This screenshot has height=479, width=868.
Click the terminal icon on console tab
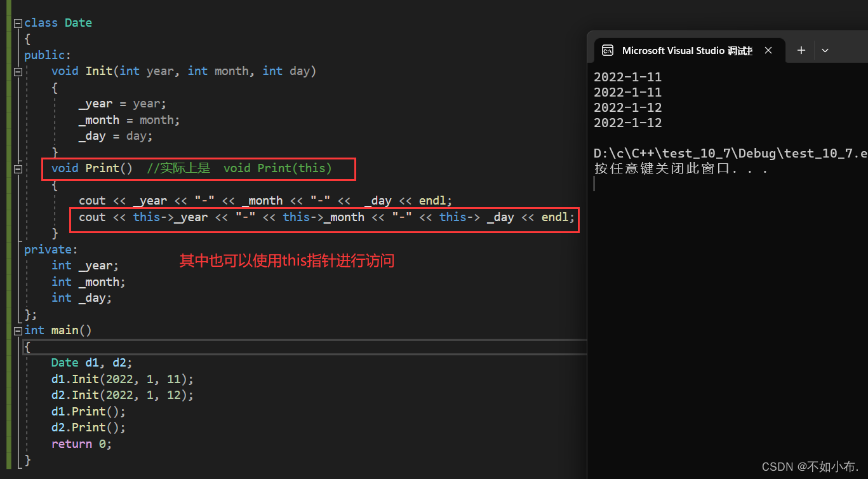click(x=608, y=50)
